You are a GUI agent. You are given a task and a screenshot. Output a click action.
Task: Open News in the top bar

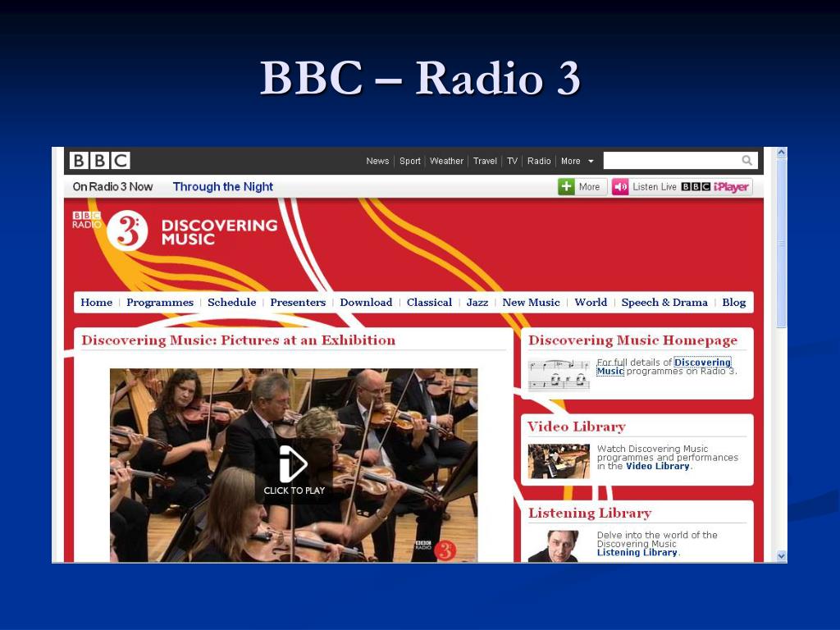(377, 161)
